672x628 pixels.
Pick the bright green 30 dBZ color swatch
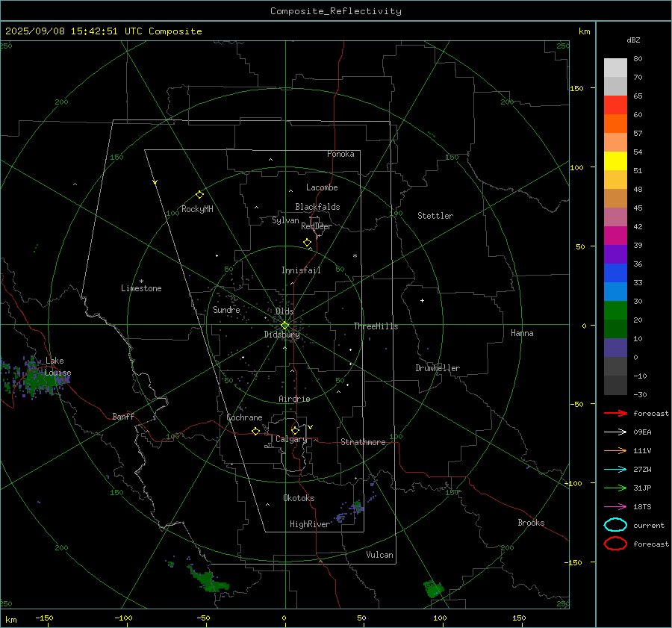(x=615, y=310)
